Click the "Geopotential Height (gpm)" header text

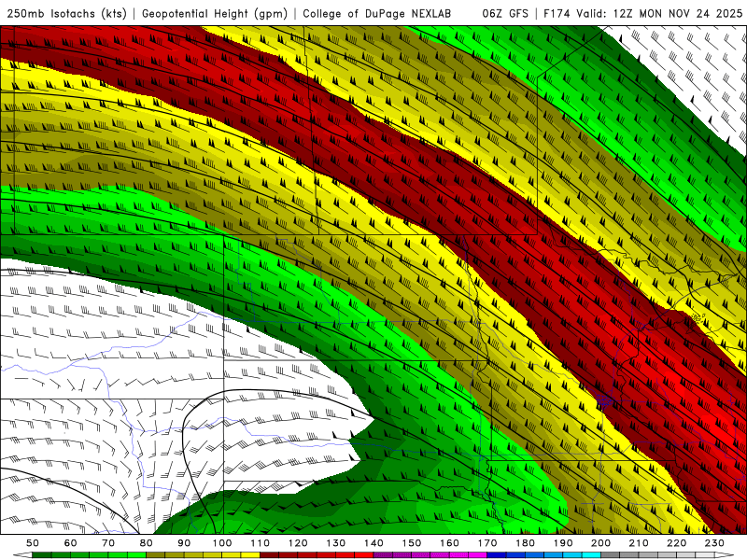click(x=215, y=13)
